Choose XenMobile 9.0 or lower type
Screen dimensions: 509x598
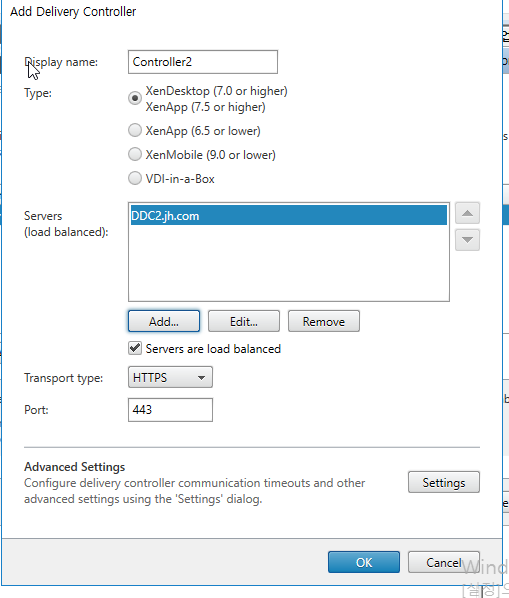click(135, 154)
